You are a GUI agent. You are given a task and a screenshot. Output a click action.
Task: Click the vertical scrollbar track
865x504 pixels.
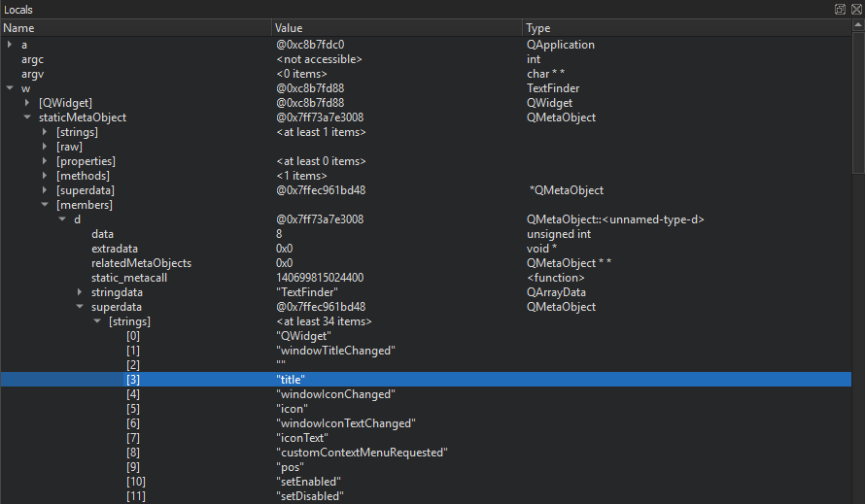[x=857, y=340]
